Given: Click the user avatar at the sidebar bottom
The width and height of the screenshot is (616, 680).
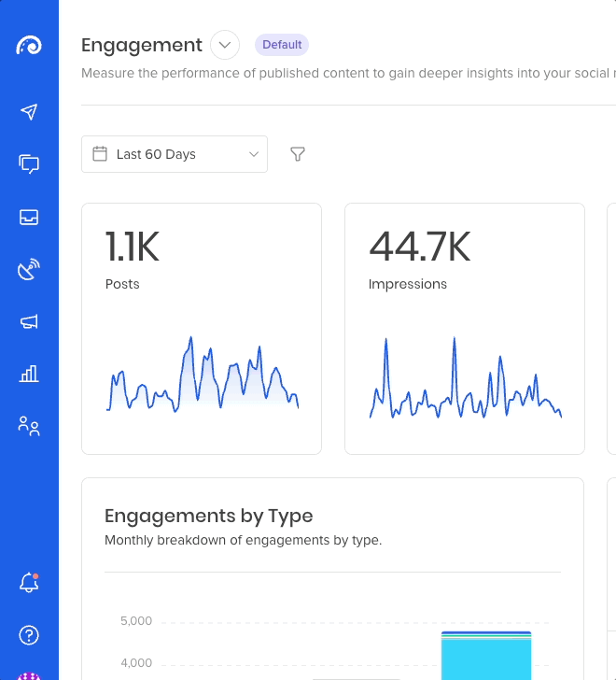Looking at the screenshot, I should coord(29,674).
